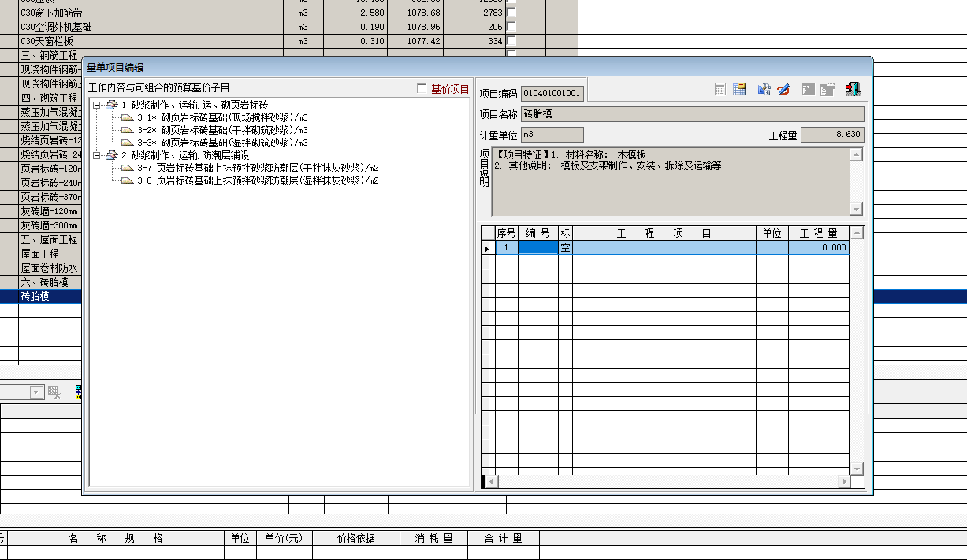The image size is (967, 560).
Task: Click the 计量单位 field m3
Action: click(x=552, y=135)
